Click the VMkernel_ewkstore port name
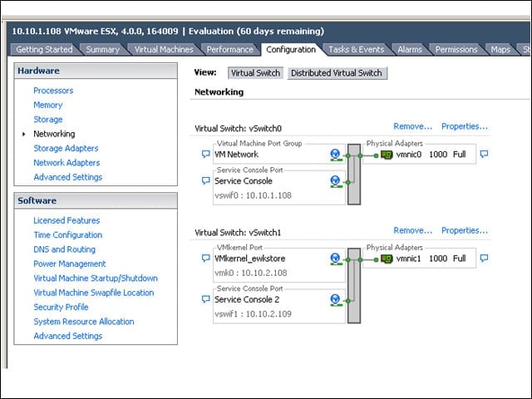 tap(249, 259)
